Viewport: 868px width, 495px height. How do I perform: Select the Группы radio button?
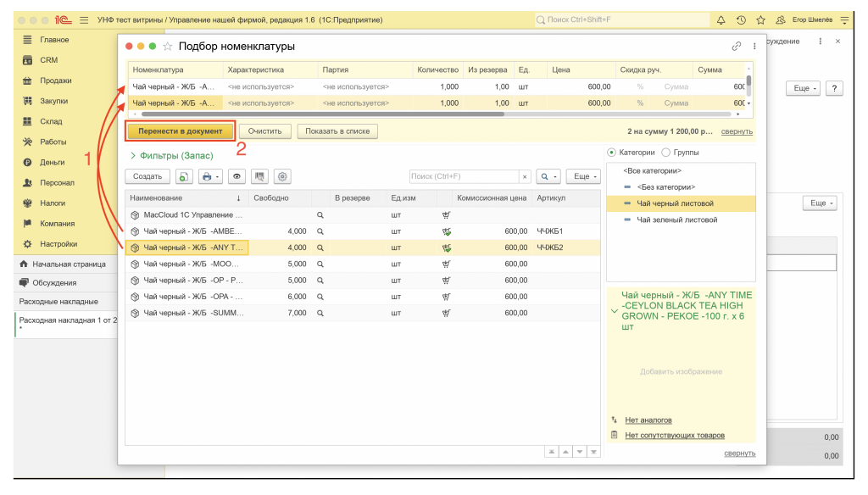pyautogui.click(x=666, y=153)
